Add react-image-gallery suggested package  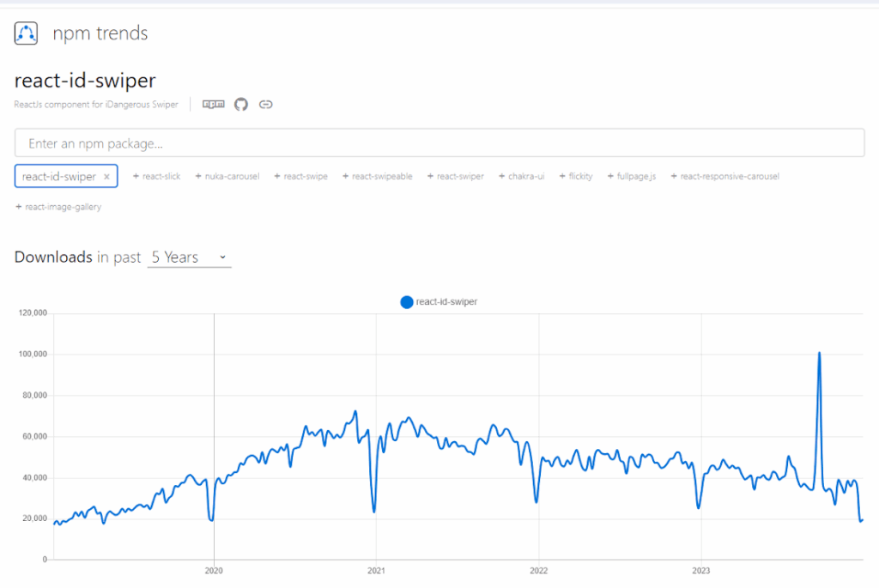click(58, 207)
